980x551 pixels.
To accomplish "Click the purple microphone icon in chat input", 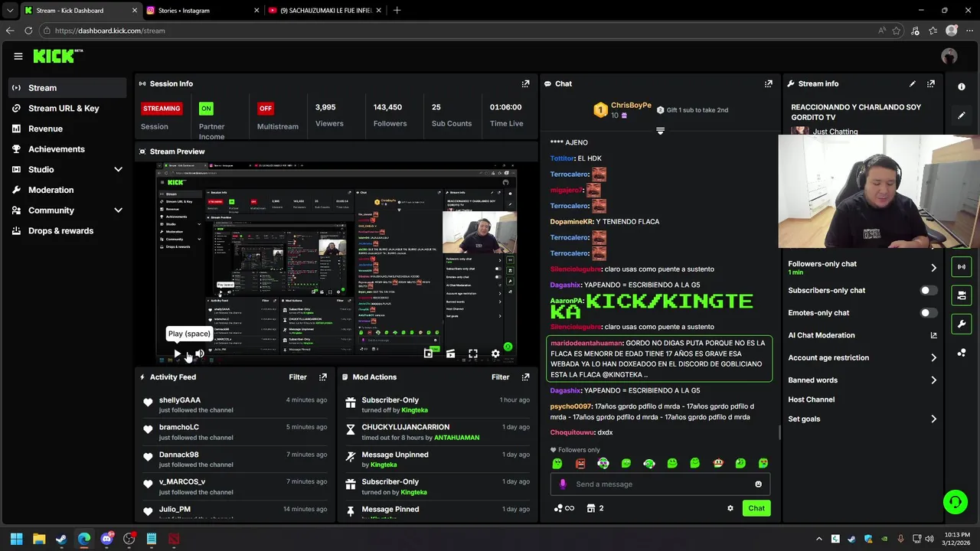I will tap(563, 484).
